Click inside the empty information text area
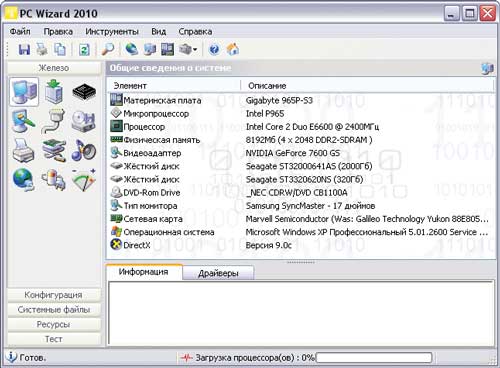The height and width of the screenshot is (368, 500). pyautogui.click(x=301, y=313)
